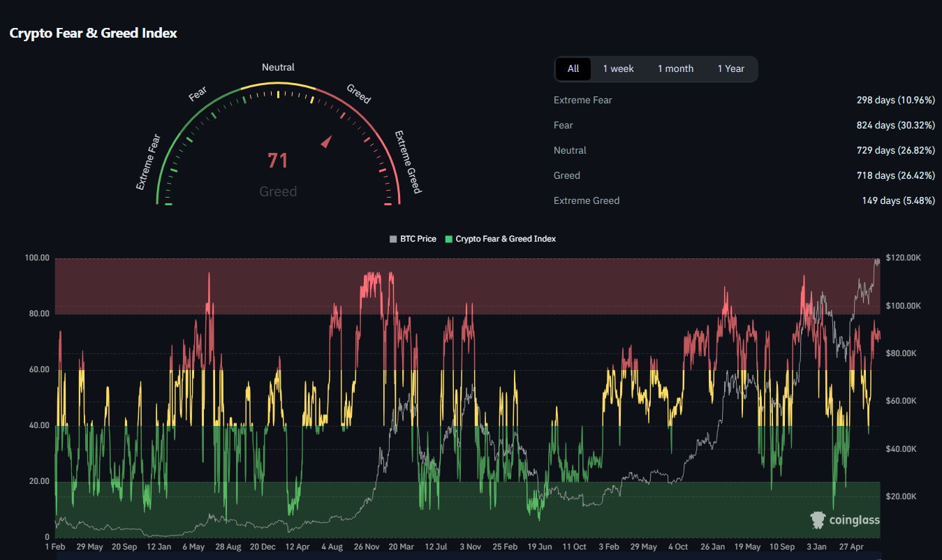This screenshot has width=942, height=560.
Task: Click the 298 days (10.96%) value
Action: pos(896,100)
